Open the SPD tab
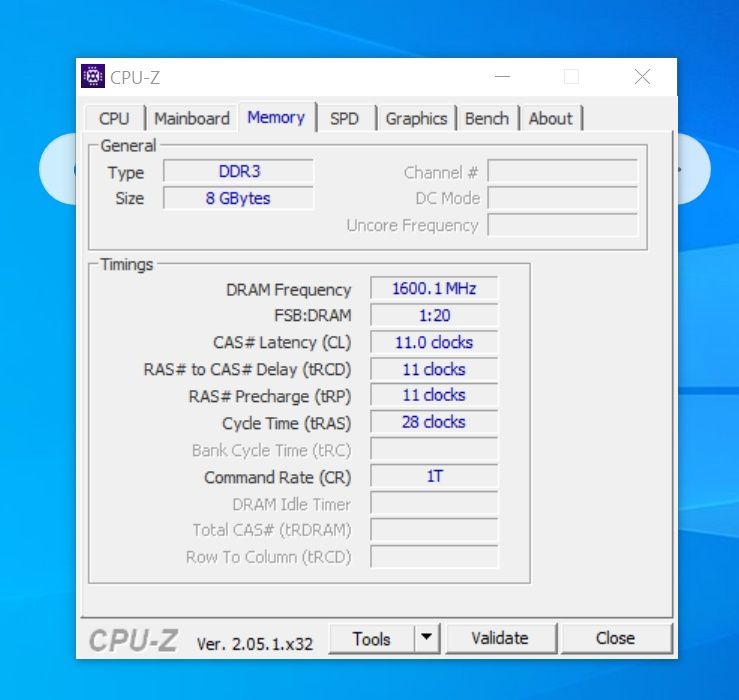This screenshot has height=700, width=739. pos(345,118)
